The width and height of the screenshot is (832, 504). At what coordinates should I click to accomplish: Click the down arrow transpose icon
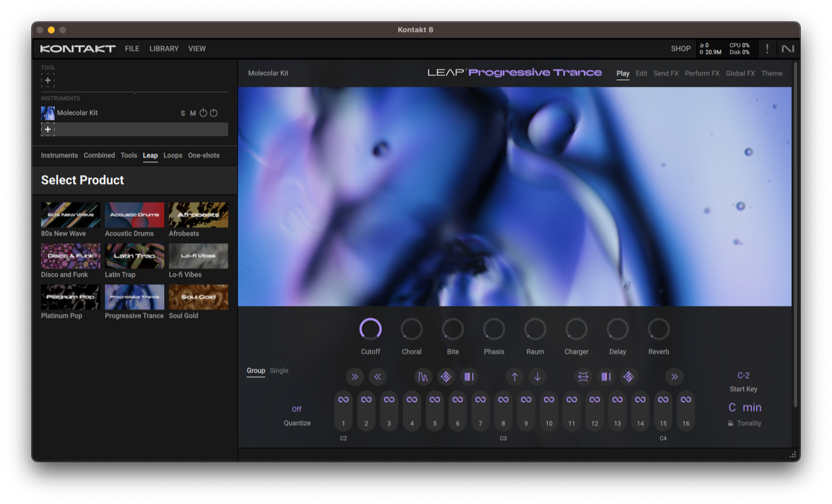[537, 377]
